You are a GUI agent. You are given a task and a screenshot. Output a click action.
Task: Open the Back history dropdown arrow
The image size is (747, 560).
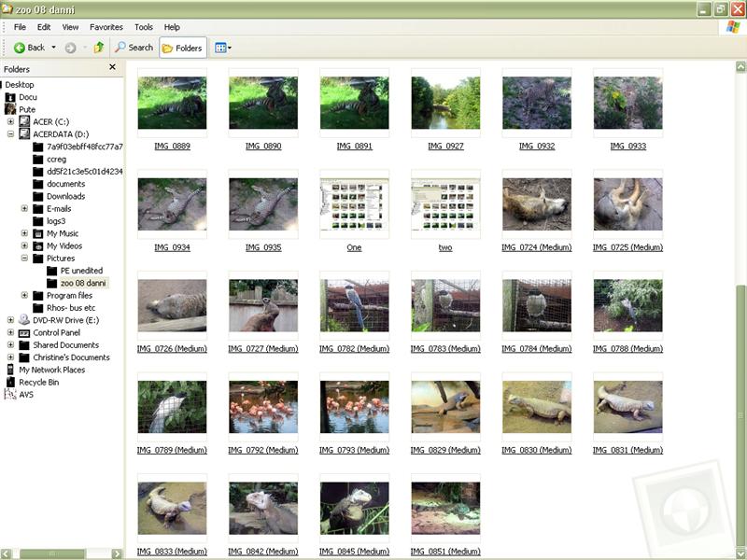coord(53,48)
